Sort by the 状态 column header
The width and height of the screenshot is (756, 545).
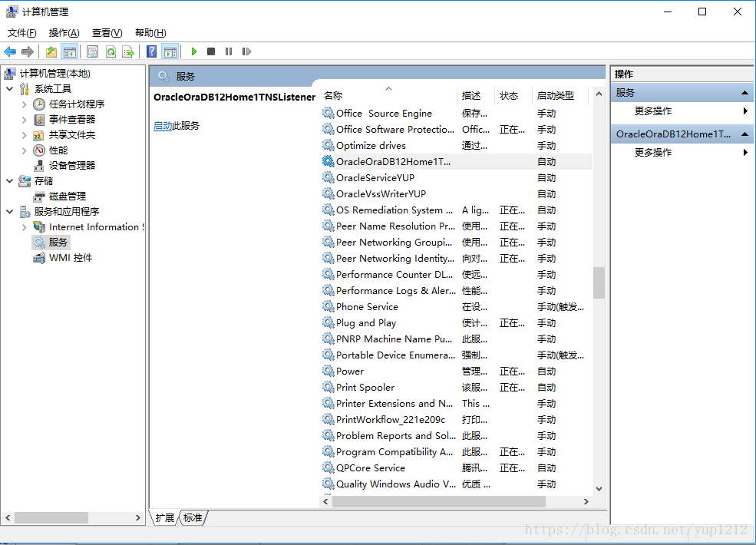513,95
